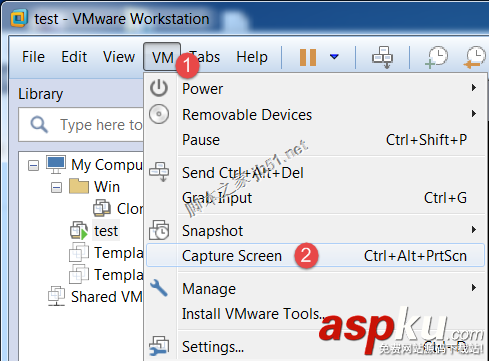This screenshot has height=361, width=489.
Task: Click the second Template VM icon
Action: click(79, 275)
